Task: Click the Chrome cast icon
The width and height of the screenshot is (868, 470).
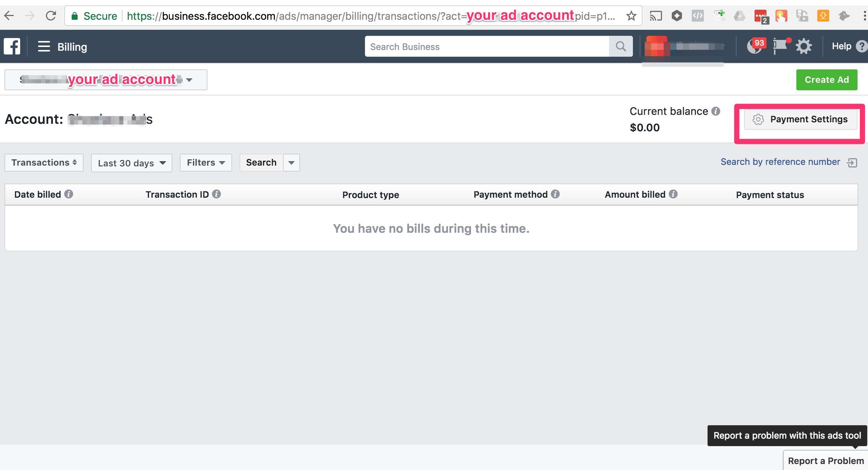Action: point(656,16)
